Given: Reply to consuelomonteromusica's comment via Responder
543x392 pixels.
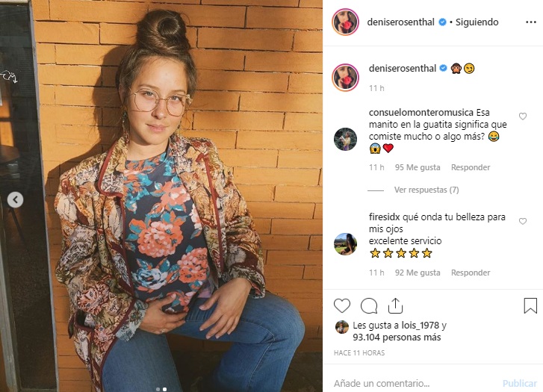Looking at the screenshot, I should [471, 167].
